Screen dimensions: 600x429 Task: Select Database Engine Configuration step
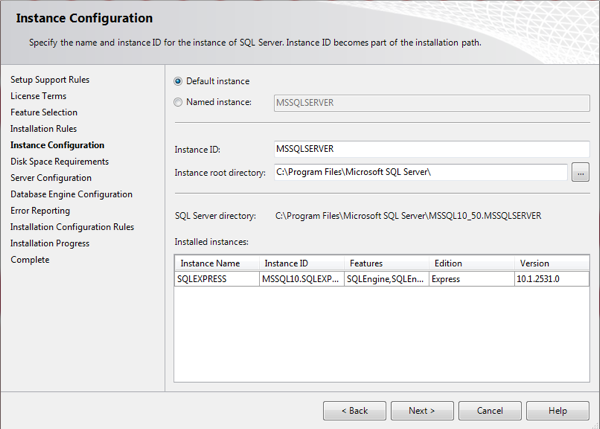(72, 194)
